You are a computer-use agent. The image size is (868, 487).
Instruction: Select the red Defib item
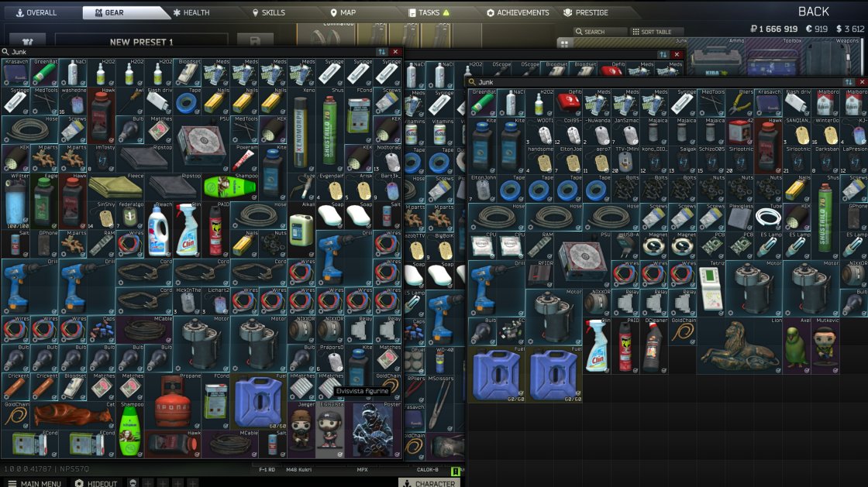(x=568, y=102)
